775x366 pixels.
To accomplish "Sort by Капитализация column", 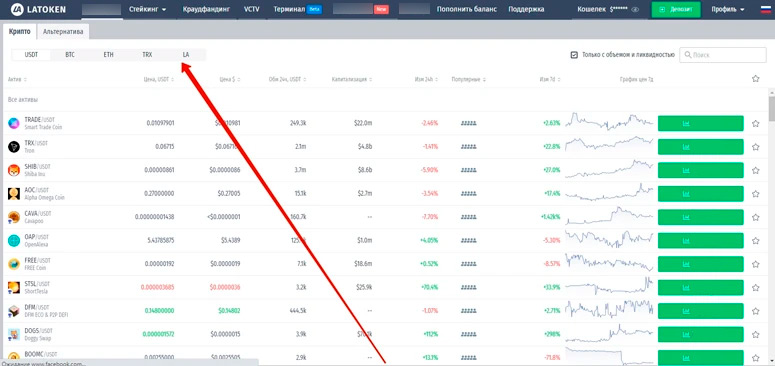I will [x=352, y=79].
